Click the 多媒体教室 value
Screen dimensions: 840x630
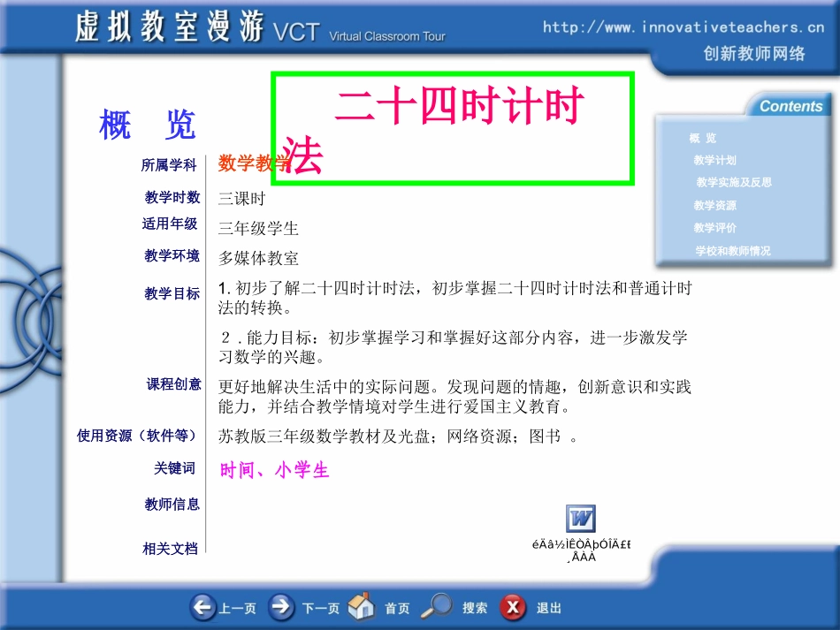258,259
